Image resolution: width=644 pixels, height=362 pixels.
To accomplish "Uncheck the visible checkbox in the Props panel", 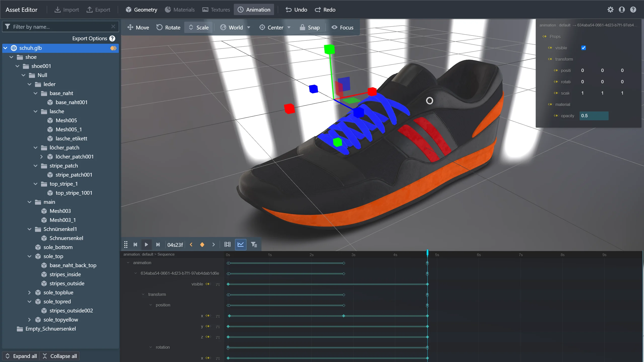I will pyautogui.click(x=583, y=48).
